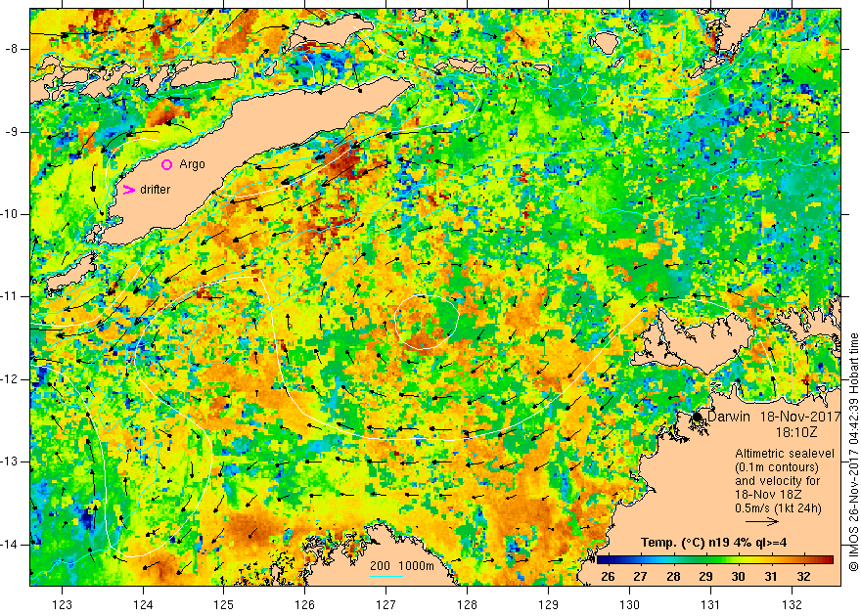Click the '(0.1m contours)' caption line
Screen dimensions: 861x616
click(777, 467)
